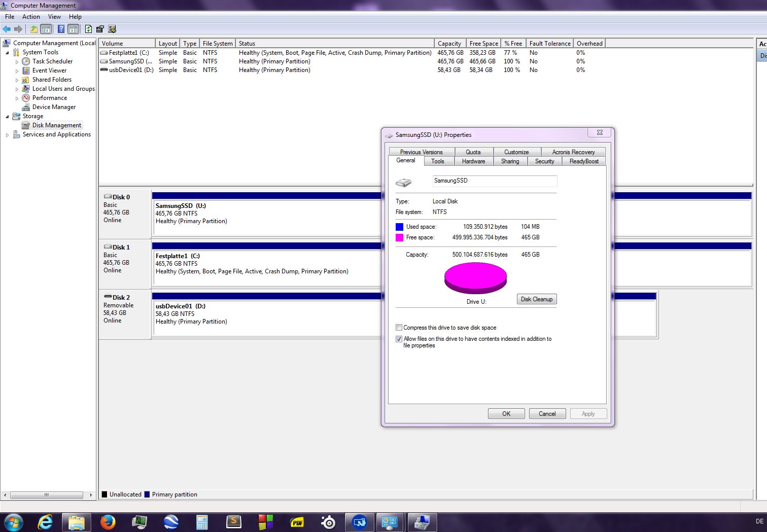Screen dimensions: 767x532
Task: Expand the Local Users and Groups arrow
Action: coord(17,89)
